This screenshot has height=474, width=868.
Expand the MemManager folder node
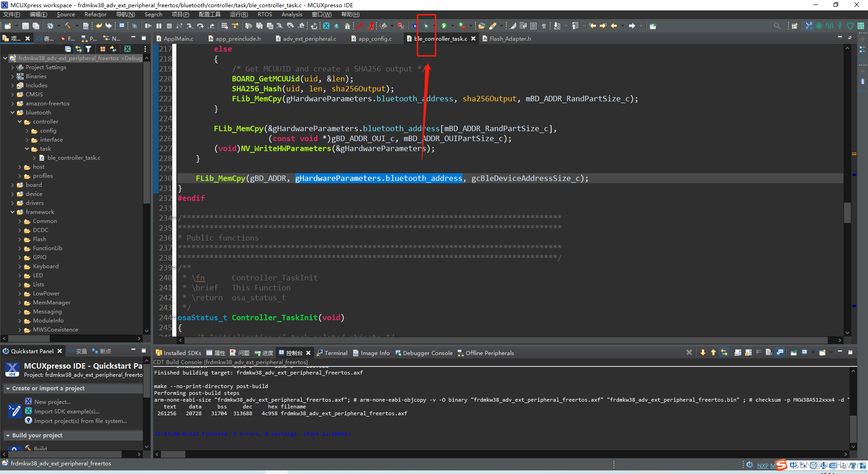(x=20, y=303)
